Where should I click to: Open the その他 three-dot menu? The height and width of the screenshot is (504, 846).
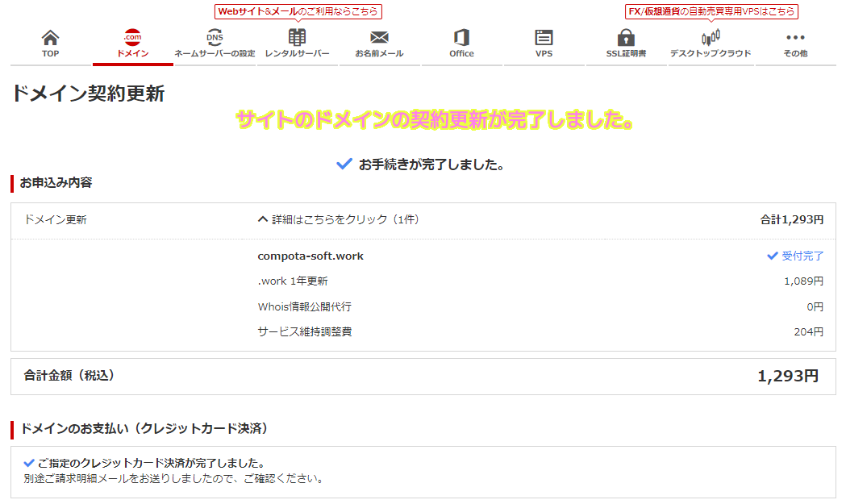coord(794,44)
